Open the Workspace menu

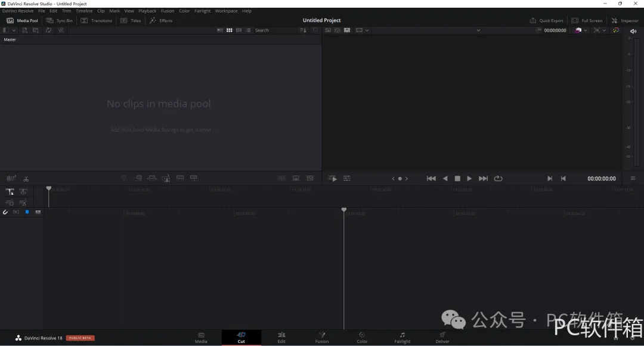tap(226, 11)
